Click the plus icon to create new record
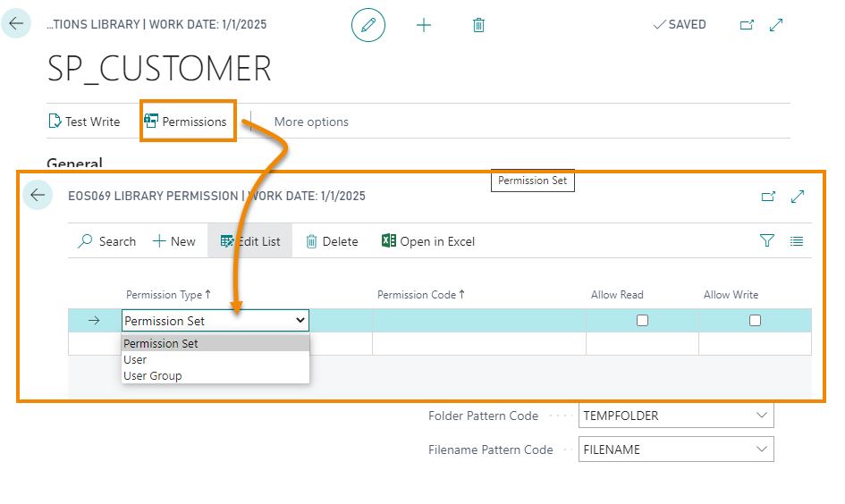The width and height of the screenshot is (845, 504). pyautogui.click(x=424, y=25)
